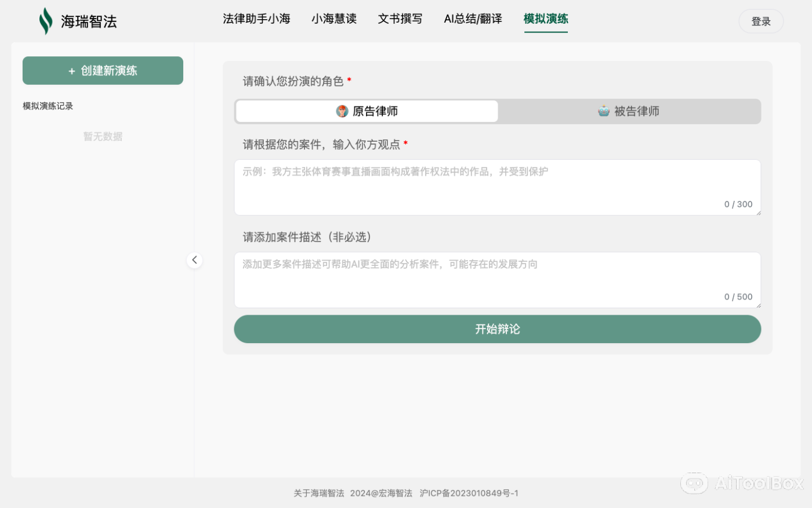Expand 模拟演练记录 history section
The image size is (812, 508).
pyautogui.click(x=48, y=106)
